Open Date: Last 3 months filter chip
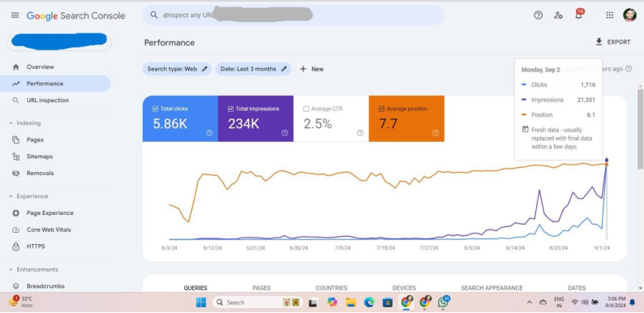The height and width of the screenshot is (313, 644). coord(253,69)
